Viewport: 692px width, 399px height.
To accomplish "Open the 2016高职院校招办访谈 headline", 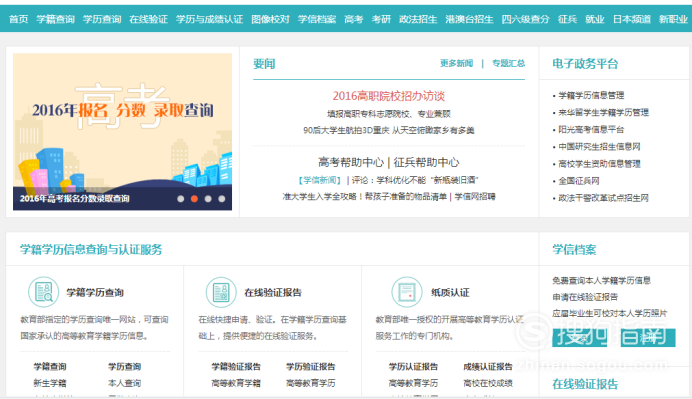I will click(389, 96).
